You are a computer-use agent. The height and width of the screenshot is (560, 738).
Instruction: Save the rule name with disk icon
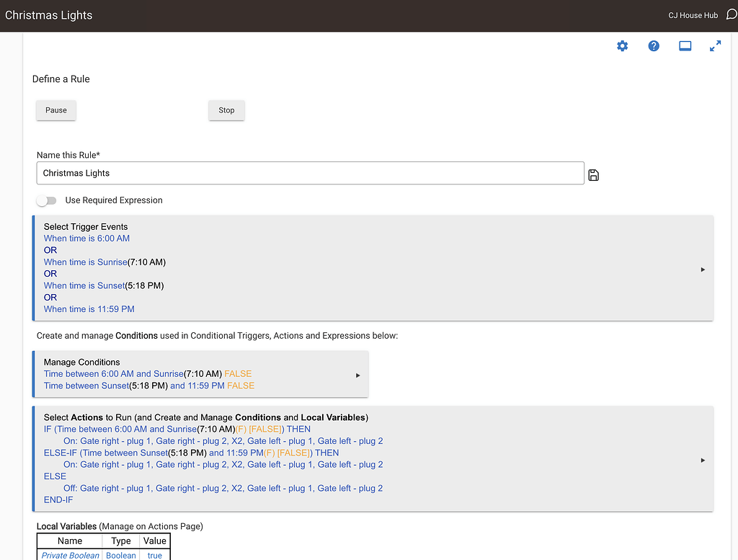pos(594,174)
